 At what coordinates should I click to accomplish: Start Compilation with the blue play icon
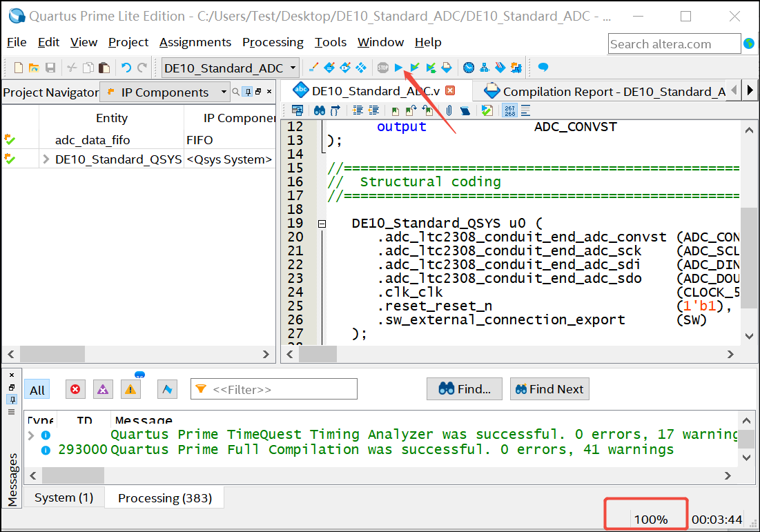coord(398,68)
